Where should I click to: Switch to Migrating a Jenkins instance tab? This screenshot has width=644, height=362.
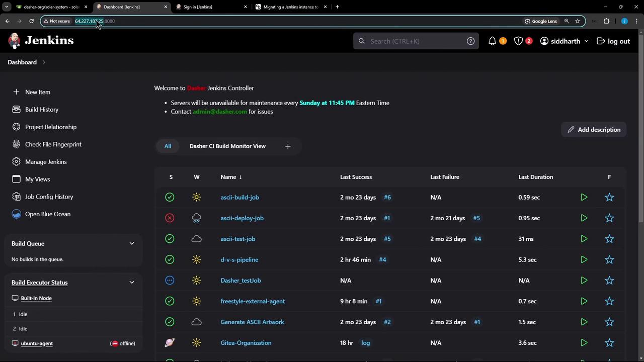tap(291, 7)
